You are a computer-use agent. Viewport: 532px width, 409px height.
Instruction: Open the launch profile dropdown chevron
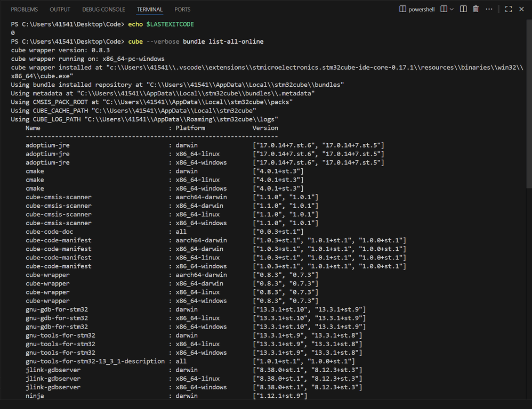[452, 9]
